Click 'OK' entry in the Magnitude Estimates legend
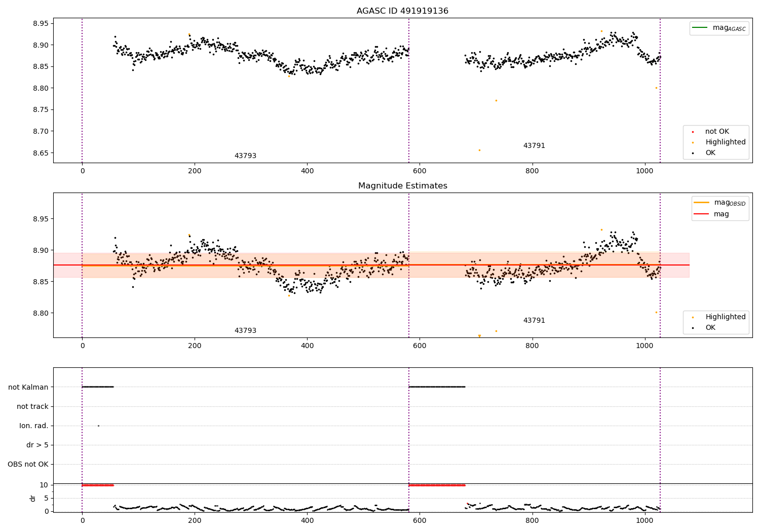This screenshot has width=760, height=532. point(710,328)
